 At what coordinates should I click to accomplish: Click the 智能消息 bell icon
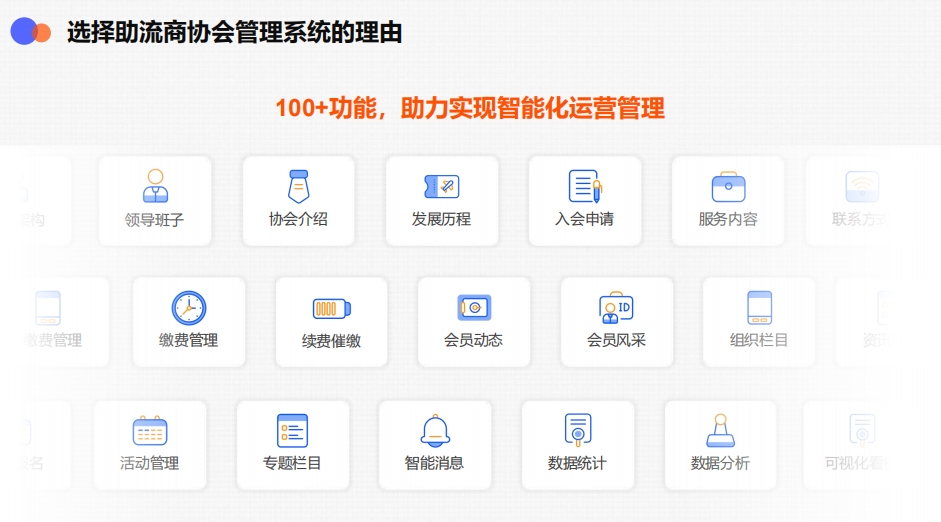[x=435, y=431]
